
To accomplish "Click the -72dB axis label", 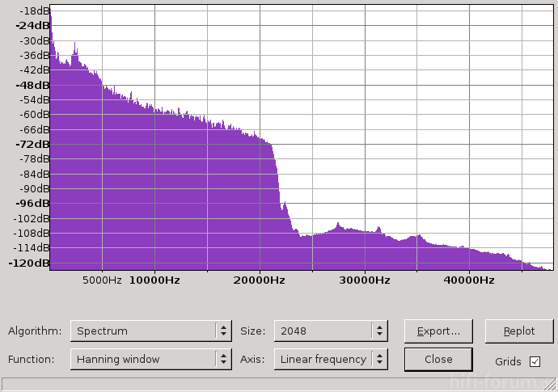I will pyautogui.click(x=32, y=145).
